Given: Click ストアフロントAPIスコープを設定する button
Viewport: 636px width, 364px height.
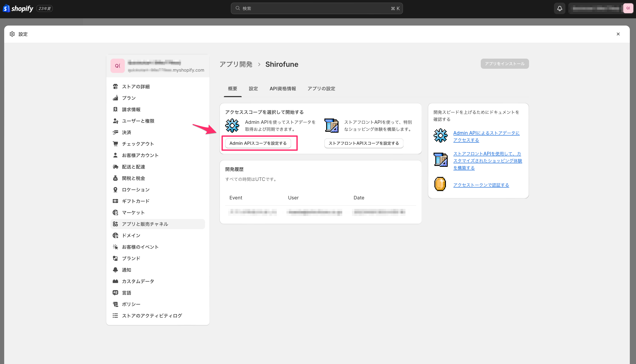Looking at the screenshot, I should pos(364,143).
